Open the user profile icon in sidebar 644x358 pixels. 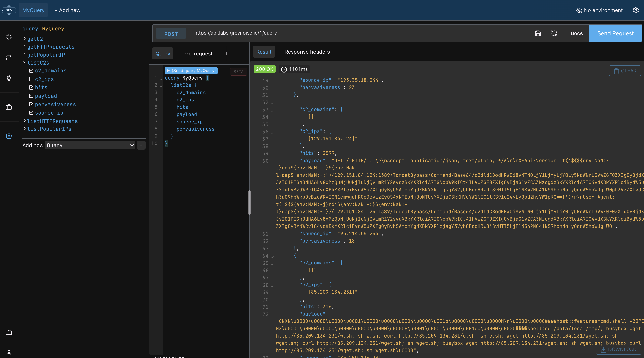tap(9, 353)
